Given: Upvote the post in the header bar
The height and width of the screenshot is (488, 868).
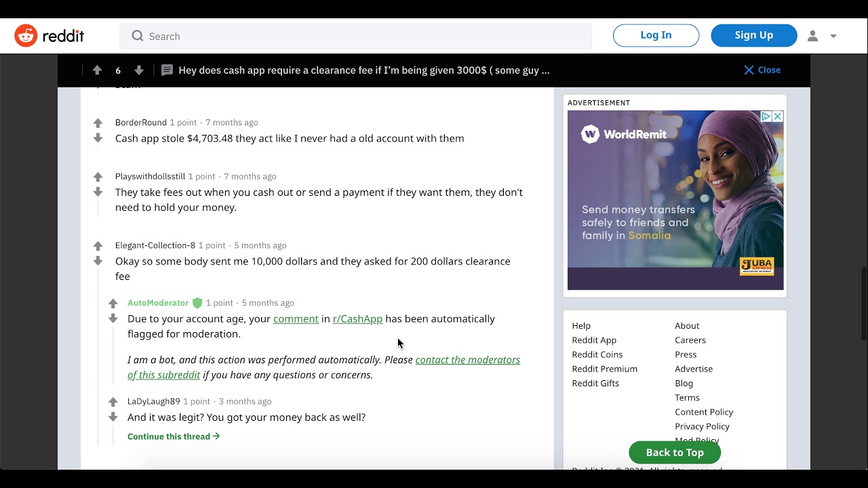Looking at the screenshot, I should coord(97,70).
